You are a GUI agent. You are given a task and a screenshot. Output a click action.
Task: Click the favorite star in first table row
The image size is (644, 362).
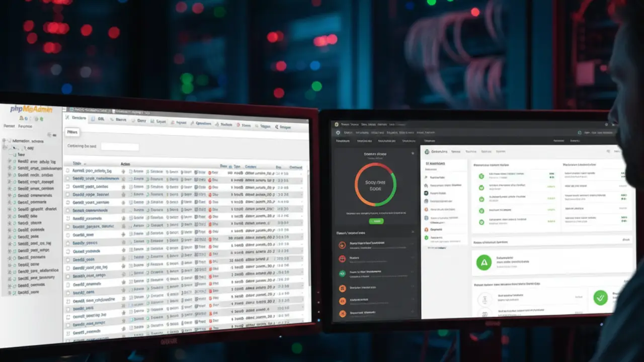[123, 171]
